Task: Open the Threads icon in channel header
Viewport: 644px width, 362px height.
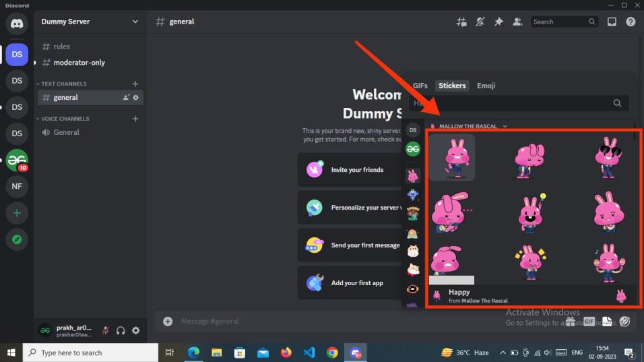Action: pyautogui.click(x=461, y=22)
